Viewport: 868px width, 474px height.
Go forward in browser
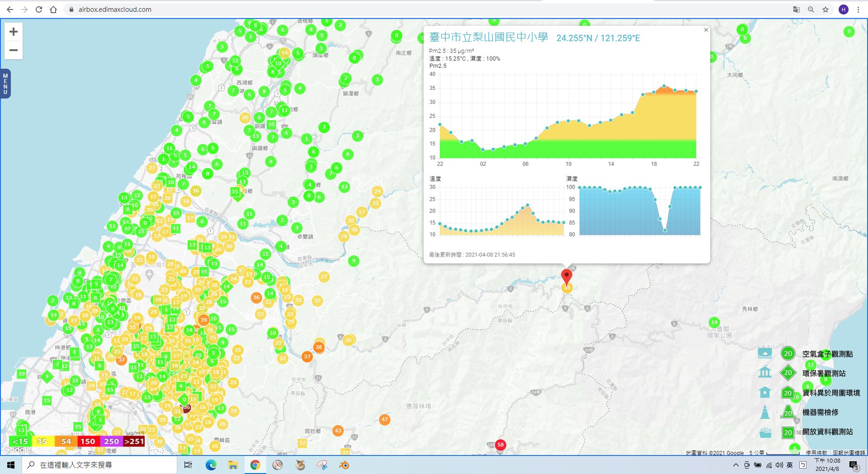click(x=24, y=9)
